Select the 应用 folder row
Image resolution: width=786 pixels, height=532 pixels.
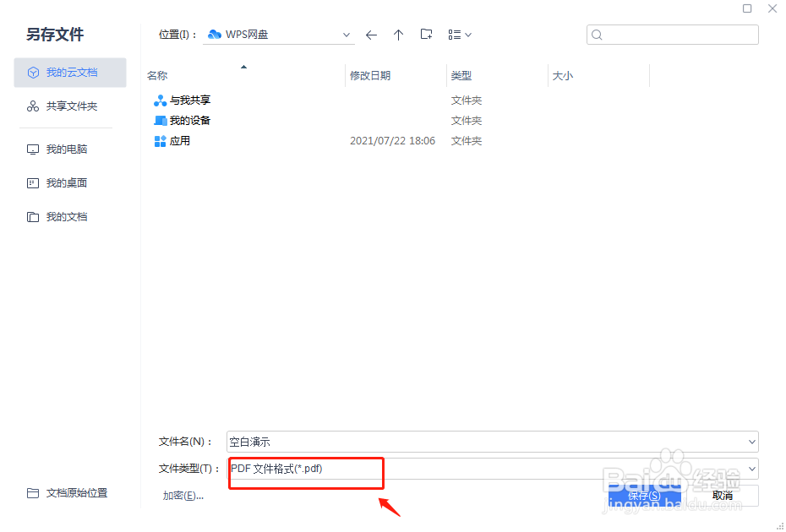click(396, 141)
